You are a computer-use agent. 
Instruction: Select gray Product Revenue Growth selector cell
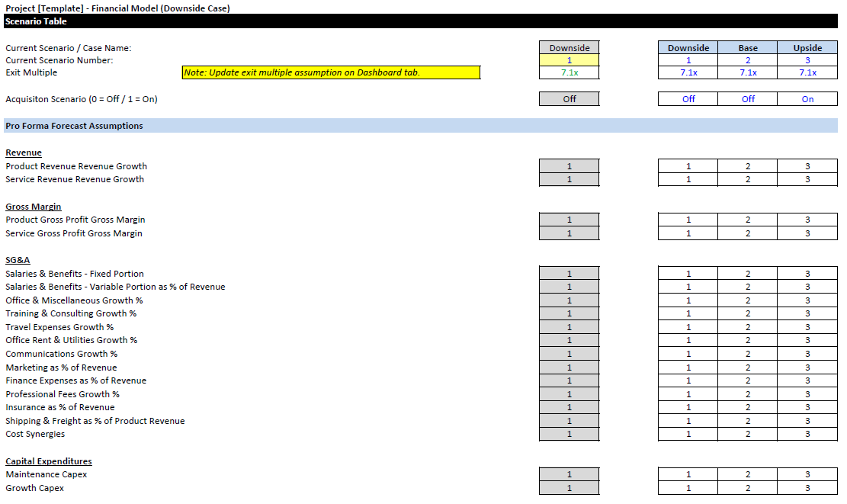click(x=569, y=166)
